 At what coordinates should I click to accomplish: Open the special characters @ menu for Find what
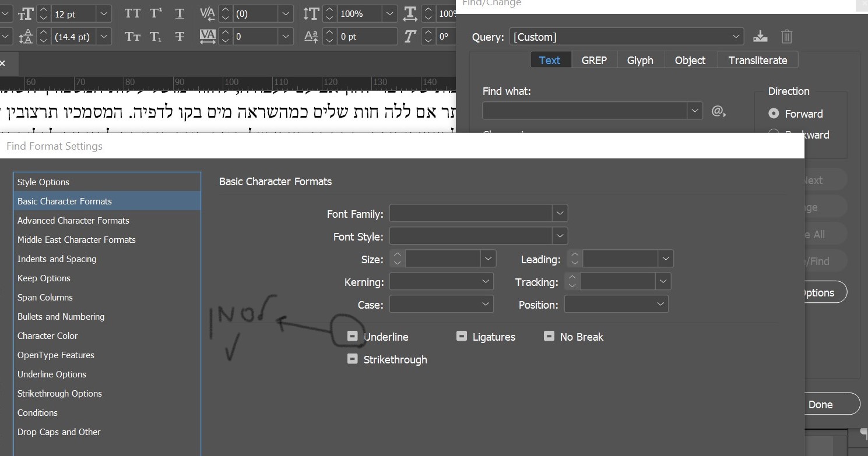(718, 111)
